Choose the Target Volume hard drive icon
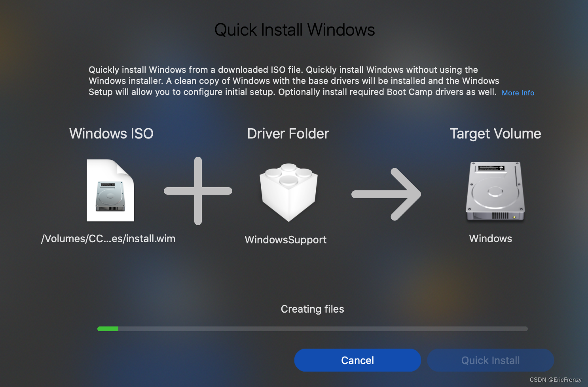The image size is (588, 387). tap(495, 192)
